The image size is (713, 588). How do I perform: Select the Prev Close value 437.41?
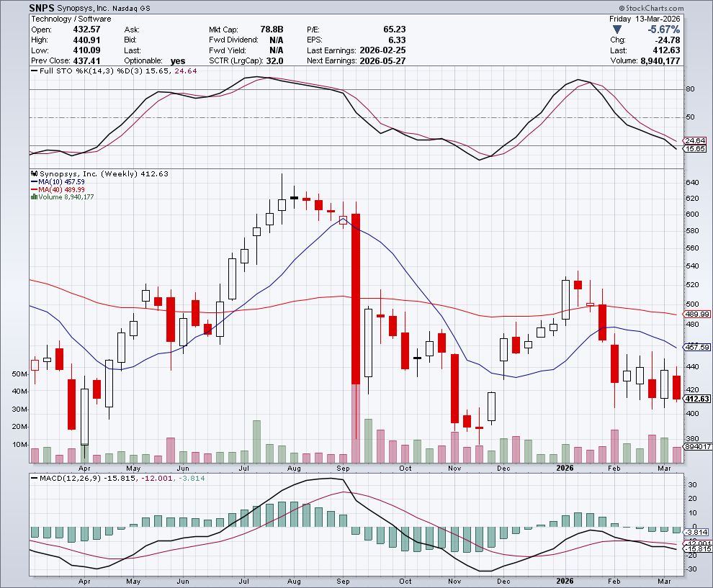pos(86,61)
